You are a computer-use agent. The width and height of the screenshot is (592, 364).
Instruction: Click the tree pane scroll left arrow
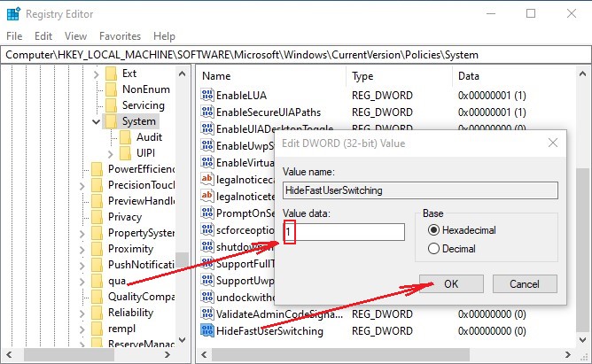click(x=9, y=354)
